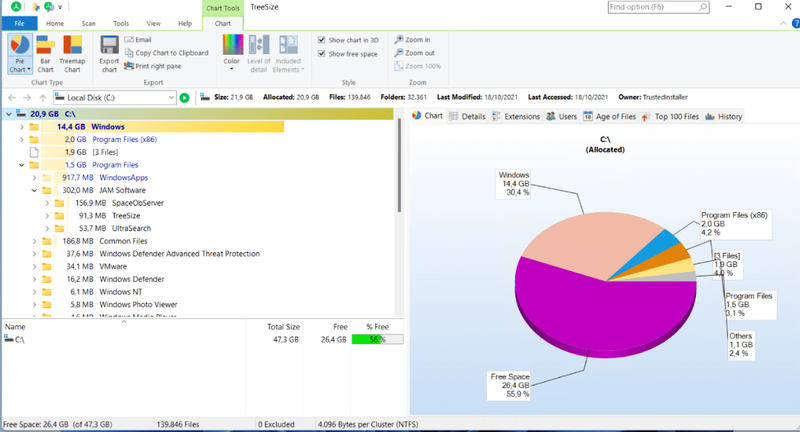Collapse the ribbon with the chevron
Screen dimensions: 800x432
point(784,23)
